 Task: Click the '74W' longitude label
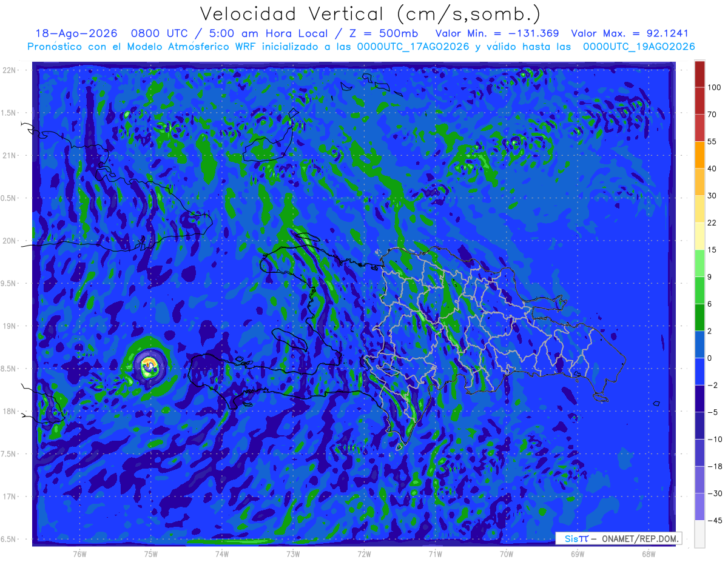coord(222,554)
